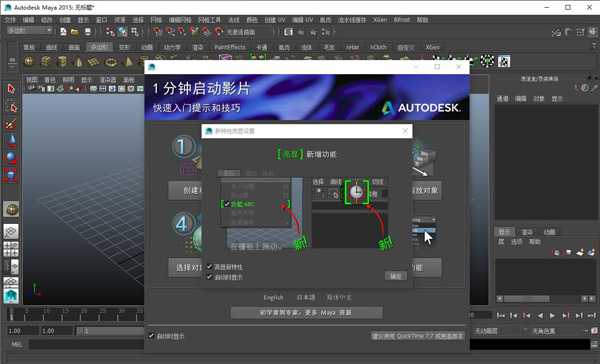Choose English language link
600x364 pixels.
coord(273,297)
